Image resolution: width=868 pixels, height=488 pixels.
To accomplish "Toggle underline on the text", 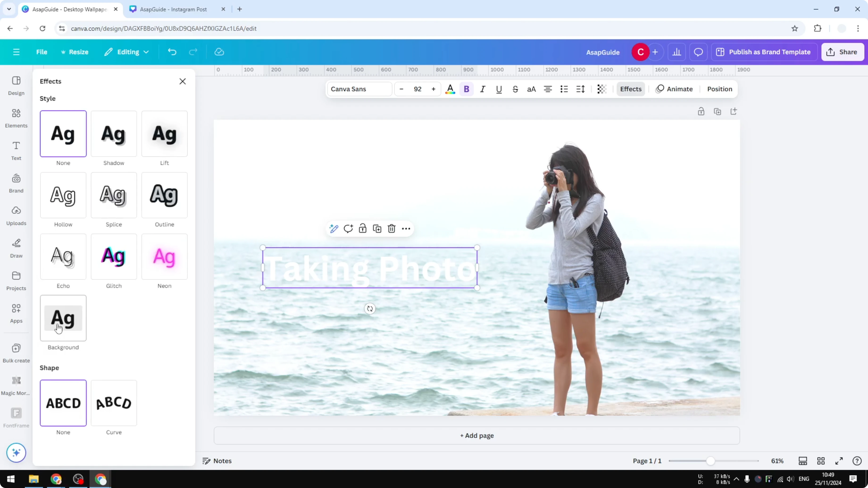I will pos(499,89).
